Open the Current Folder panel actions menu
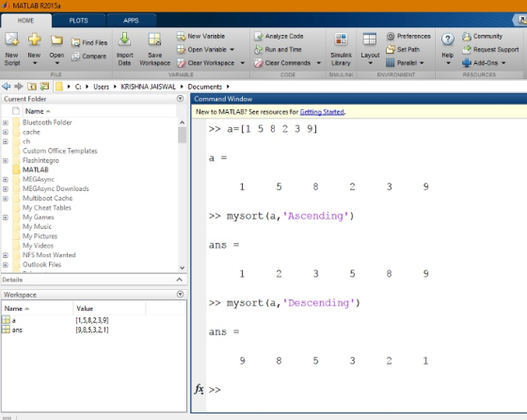The width and height of the screenshot is (527, 420). (180, 98)
